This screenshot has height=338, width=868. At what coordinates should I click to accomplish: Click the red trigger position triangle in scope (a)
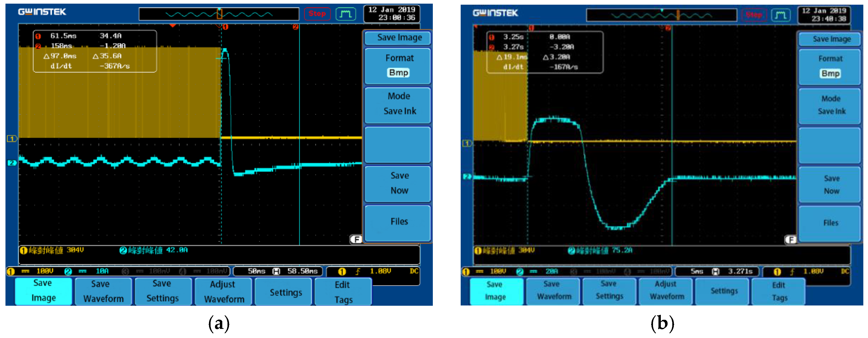(x=173, y=25)
